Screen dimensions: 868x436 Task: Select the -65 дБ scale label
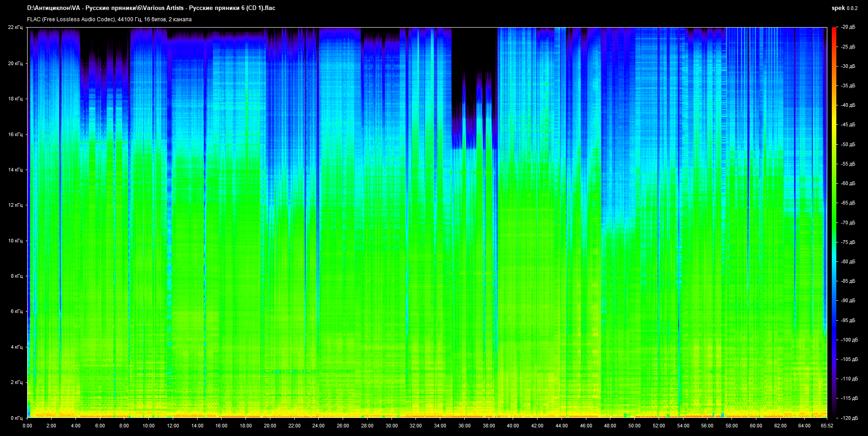pyautogui.click(x=848, y=203)
